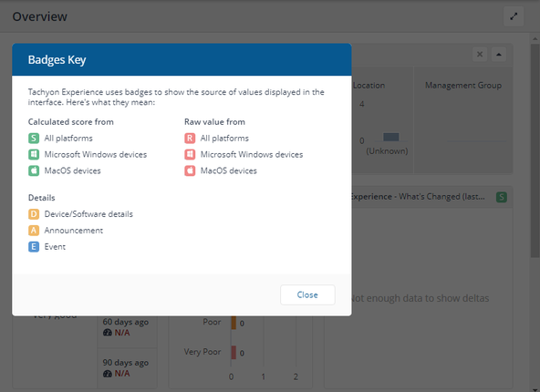Click the vertical scrollbar thumb

pos(535,150)
